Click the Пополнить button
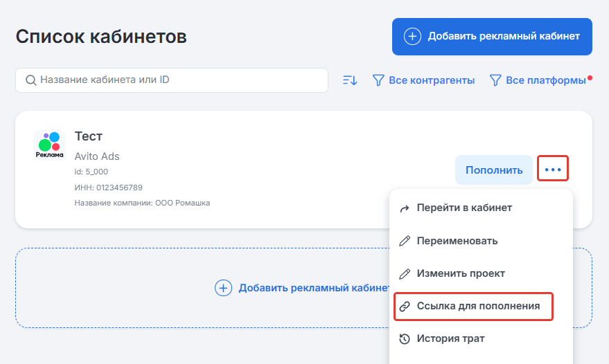Viewport: 609px width, 364px height. tap(494, 170)
